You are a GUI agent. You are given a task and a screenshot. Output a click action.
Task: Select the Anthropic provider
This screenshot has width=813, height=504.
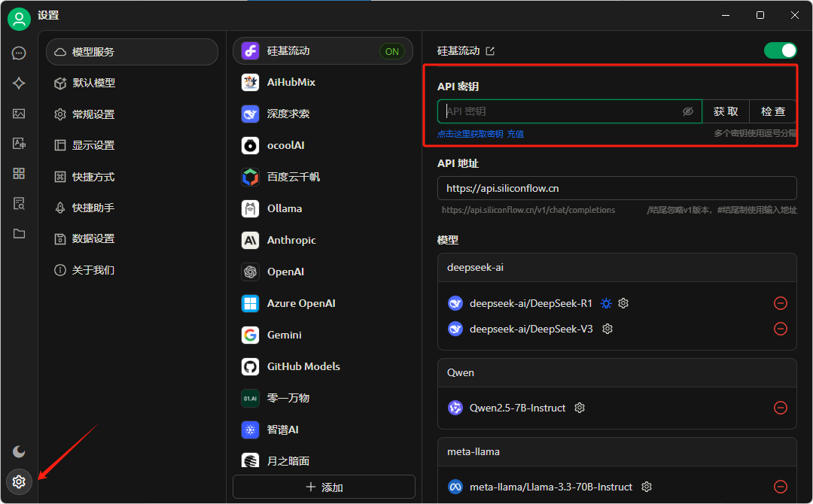click(322, 241)
